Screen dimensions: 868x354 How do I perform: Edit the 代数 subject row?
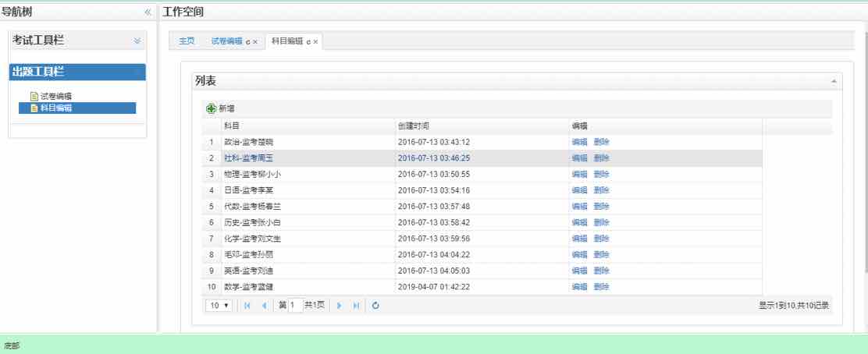point(579,207)
